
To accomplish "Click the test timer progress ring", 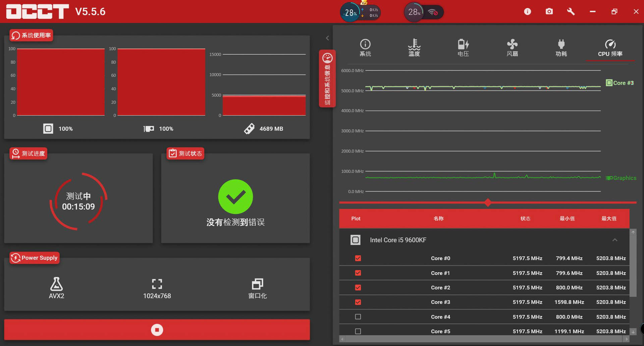I will tap(78, 201).
